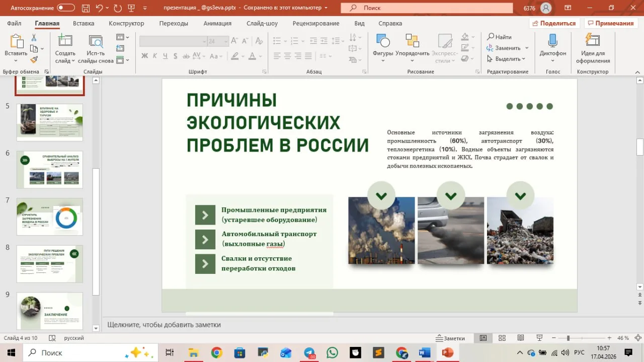Open WhatsApp from the Windows taskbar

[332, 352]
